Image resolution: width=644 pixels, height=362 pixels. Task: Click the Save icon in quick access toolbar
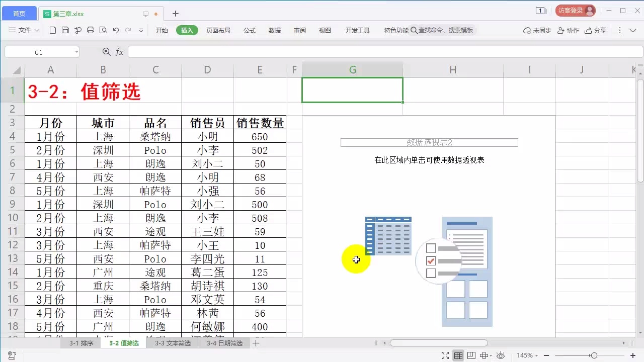pyautogui.click(x=64, y=30)
